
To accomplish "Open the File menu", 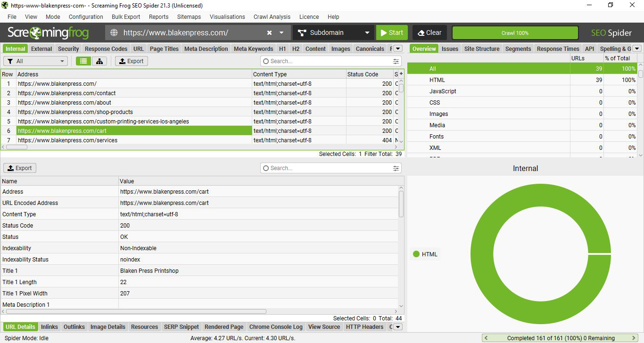I will click(x=12, y=16).
